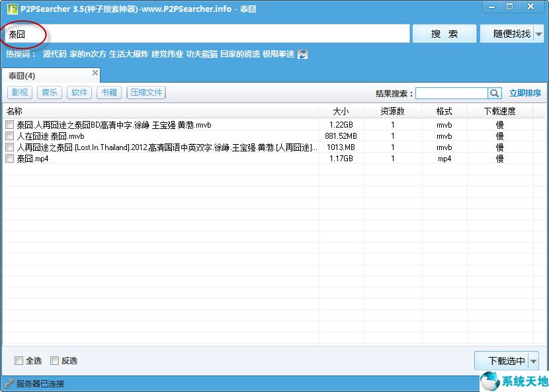Screen dimensions: 549x392
Task: Focus the main search box containing 泰囧
Action: pyautogui.click(x=206, y=34)
